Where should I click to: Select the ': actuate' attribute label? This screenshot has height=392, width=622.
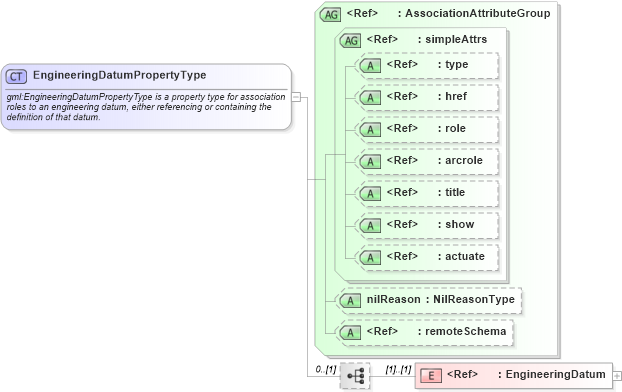tap(461, 256)
